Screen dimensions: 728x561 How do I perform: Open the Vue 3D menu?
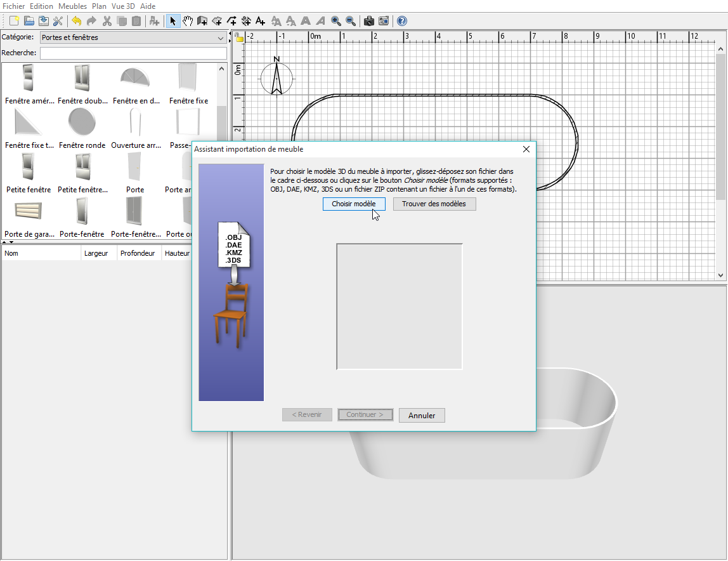(123, 6)
